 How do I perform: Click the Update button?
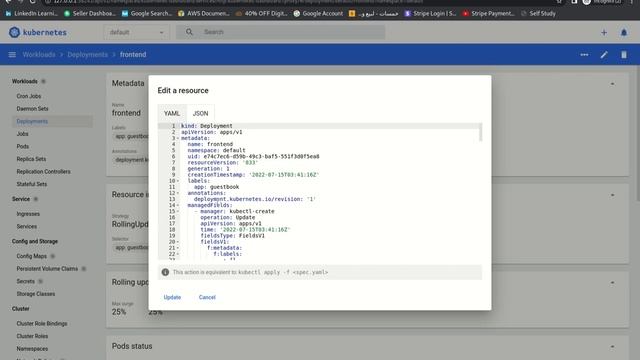(x=172, y=297)
